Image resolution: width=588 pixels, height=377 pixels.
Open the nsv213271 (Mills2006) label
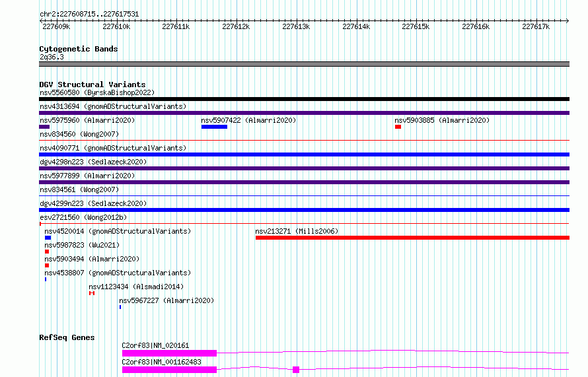pos(297,231)
